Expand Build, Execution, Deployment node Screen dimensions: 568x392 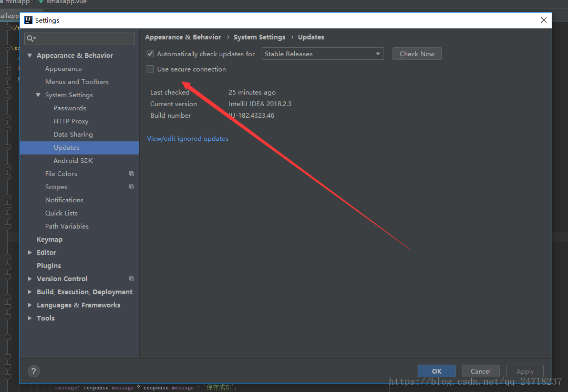point(30,292)
